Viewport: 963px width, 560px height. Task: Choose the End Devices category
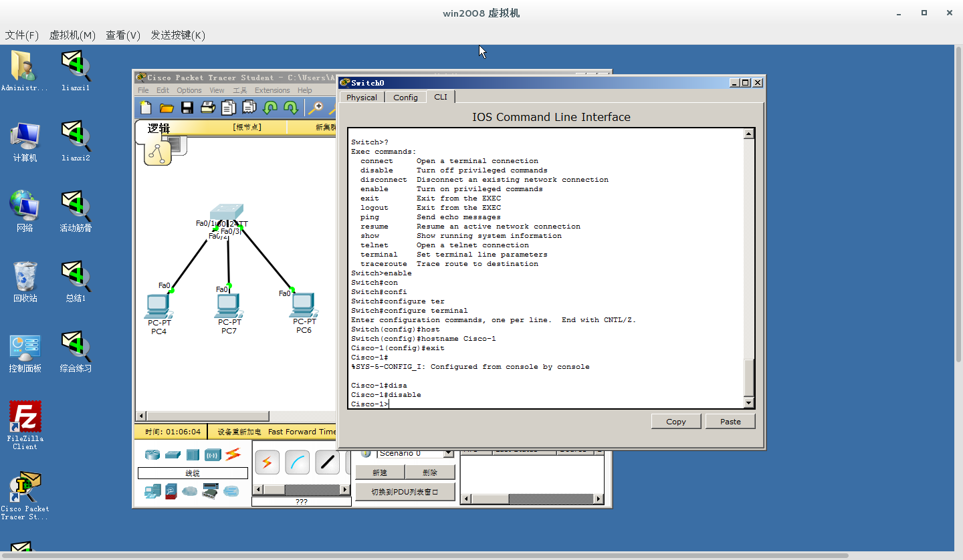(x=152, y=492)
